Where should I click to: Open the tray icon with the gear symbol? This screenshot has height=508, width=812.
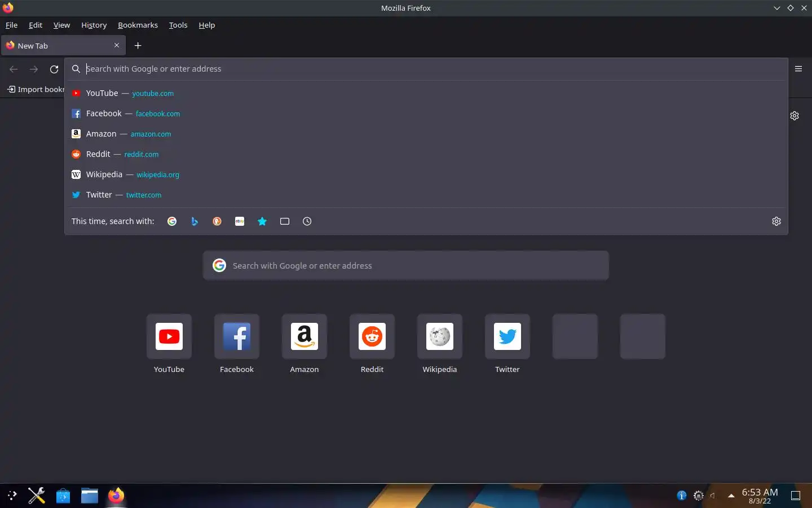click(x=699, y=496)
